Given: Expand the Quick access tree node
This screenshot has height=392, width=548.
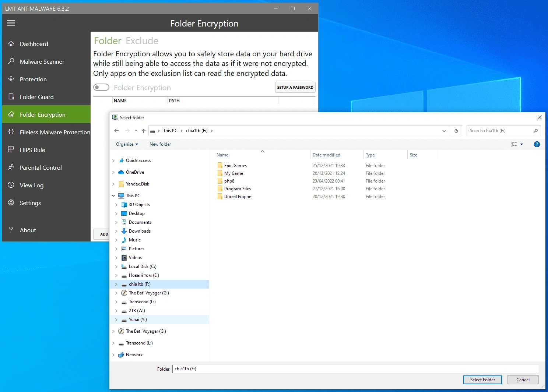Looking at the screenshot, I should coord(113,160).
